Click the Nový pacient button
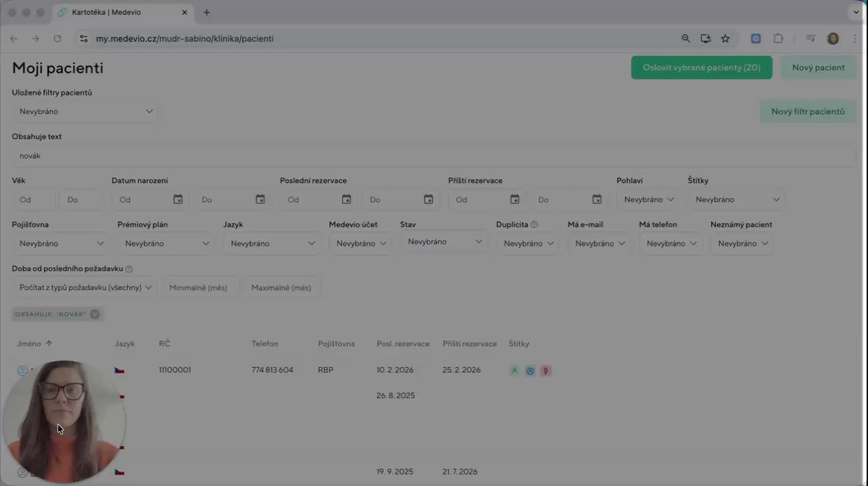 point(818,68)
